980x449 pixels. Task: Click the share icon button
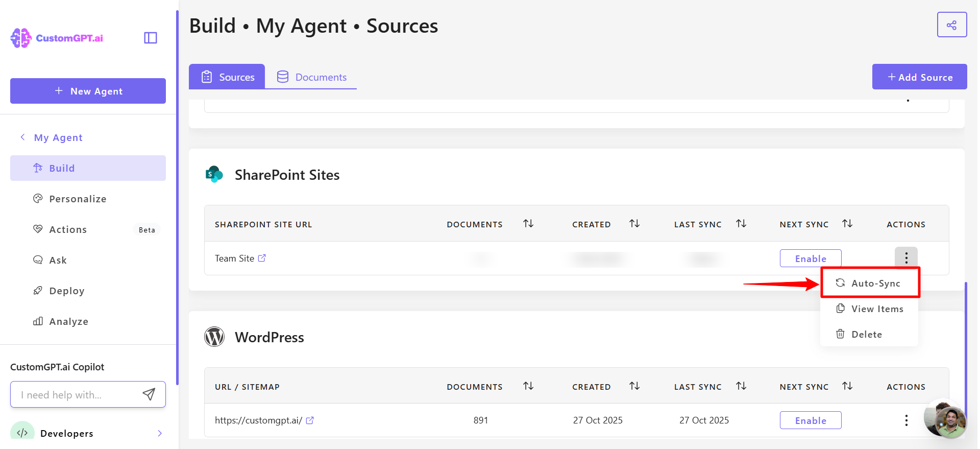951,25
